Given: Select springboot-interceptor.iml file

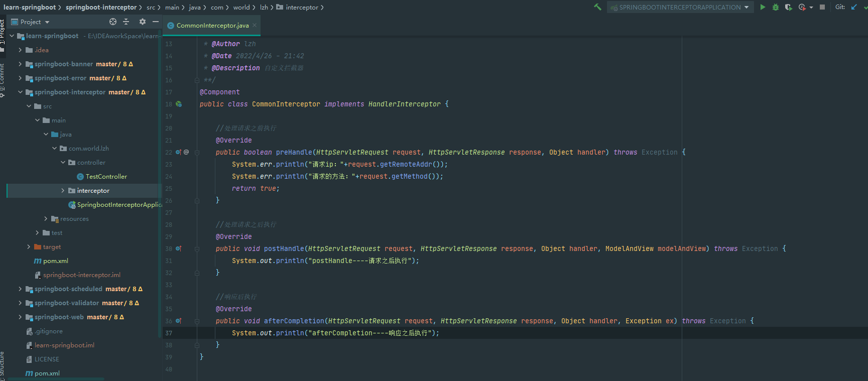Looking at the screenshot, I should tap(78, 275).
